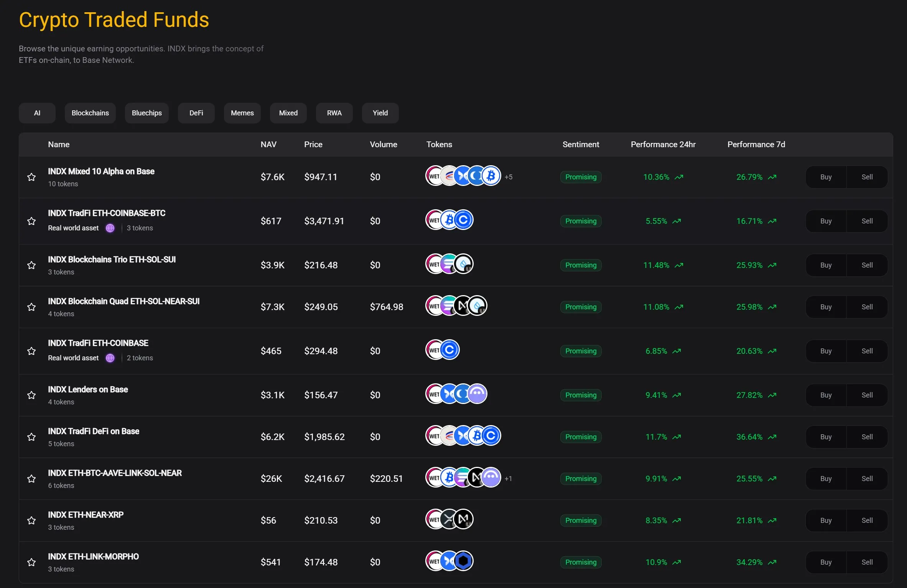This screenshot has height=588, width=907.
Task: Toggle star on INDX Blockchain Quad ETH-SOL-NEAR-SUI
Action: tap(31, 307)
